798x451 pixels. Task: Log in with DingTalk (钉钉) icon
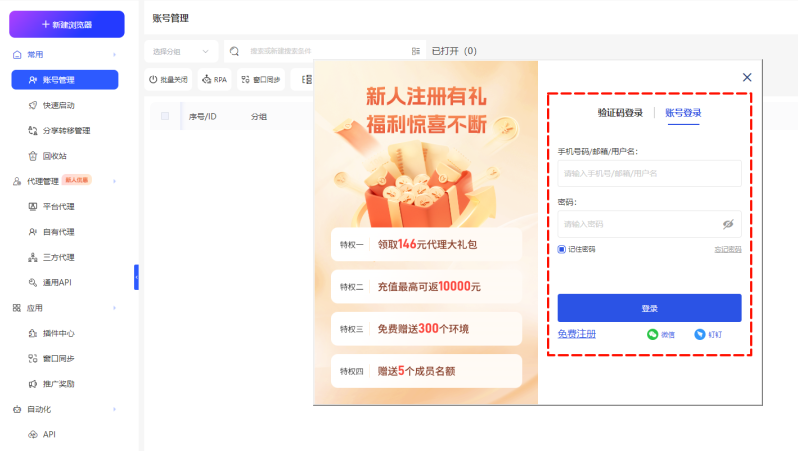pyautogui.click(x=700, y=334)
